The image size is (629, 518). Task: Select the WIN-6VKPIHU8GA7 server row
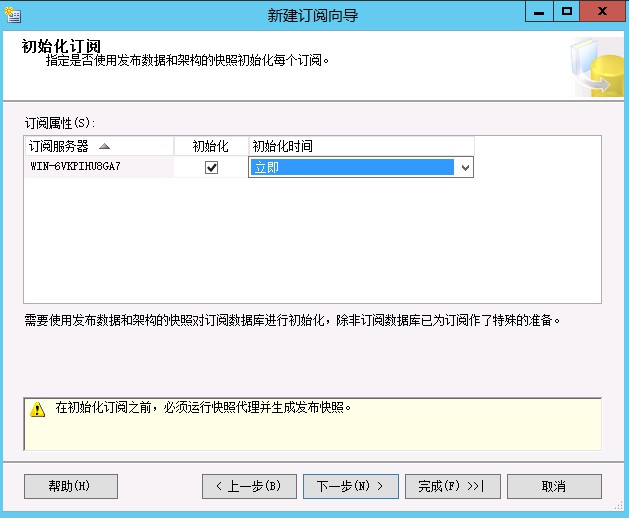[76, 167]
